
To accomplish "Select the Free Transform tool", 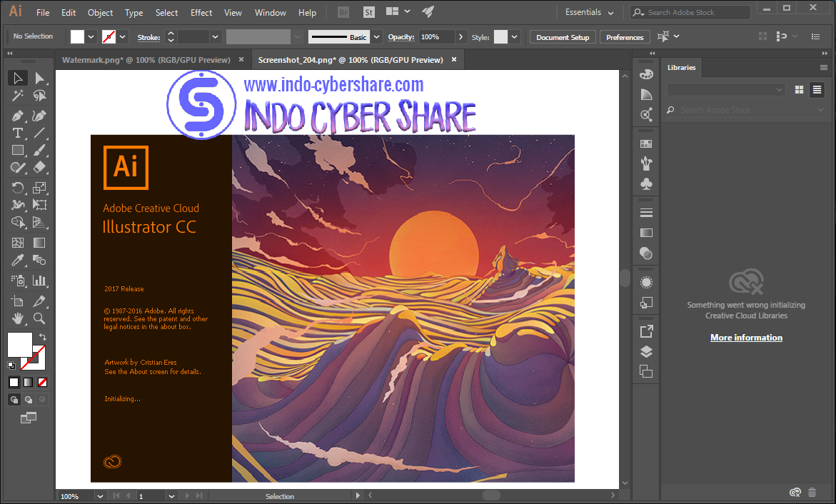I will pyautogui.click(x=39, y=205).
